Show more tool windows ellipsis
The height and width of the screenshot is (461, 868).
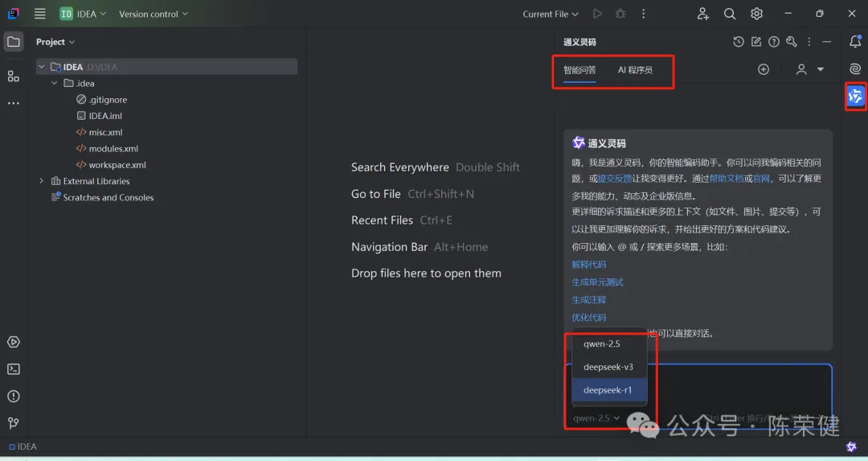(14, 103)
